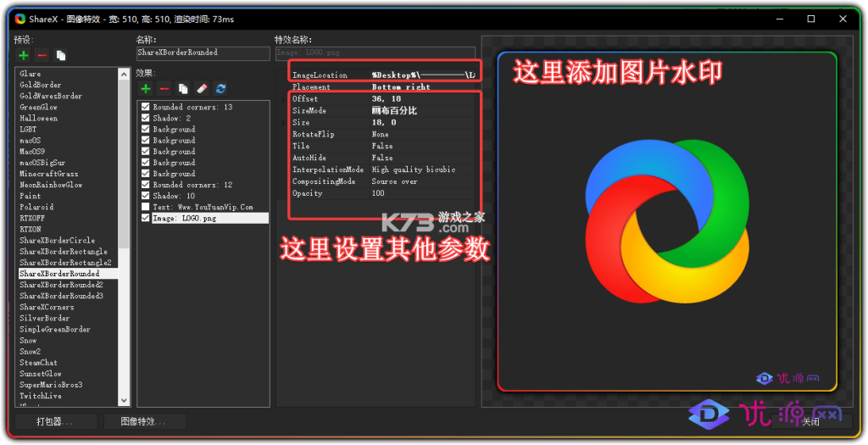The width and height of the screenshot is (868, 445).
Task: Click into the 名称 field ShareXBorderRounded
Action: click(x=203, y=53)
